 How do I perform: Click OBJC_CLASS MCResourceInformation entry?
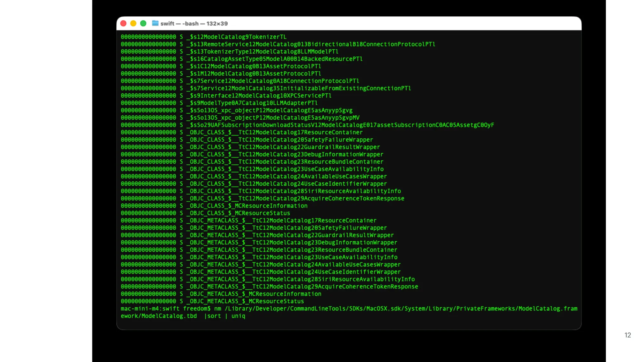(x=247, y=206)
